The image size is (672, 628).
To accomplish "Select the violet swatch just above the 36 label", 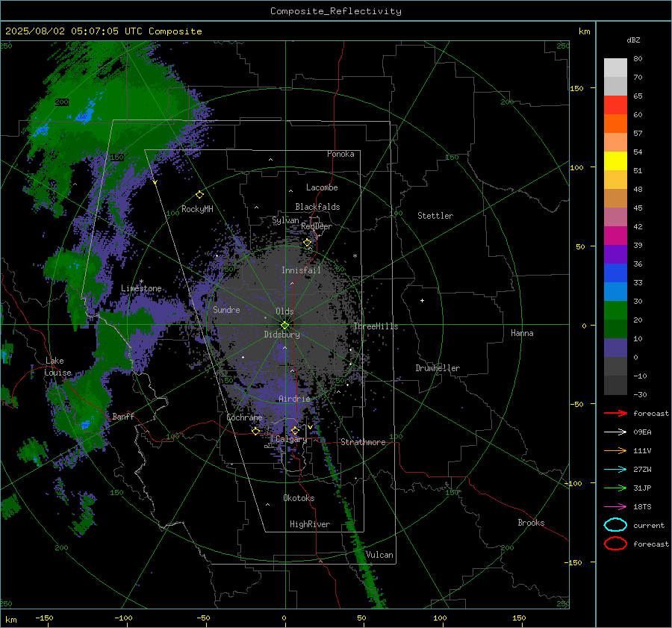I will tap(615, 254).
